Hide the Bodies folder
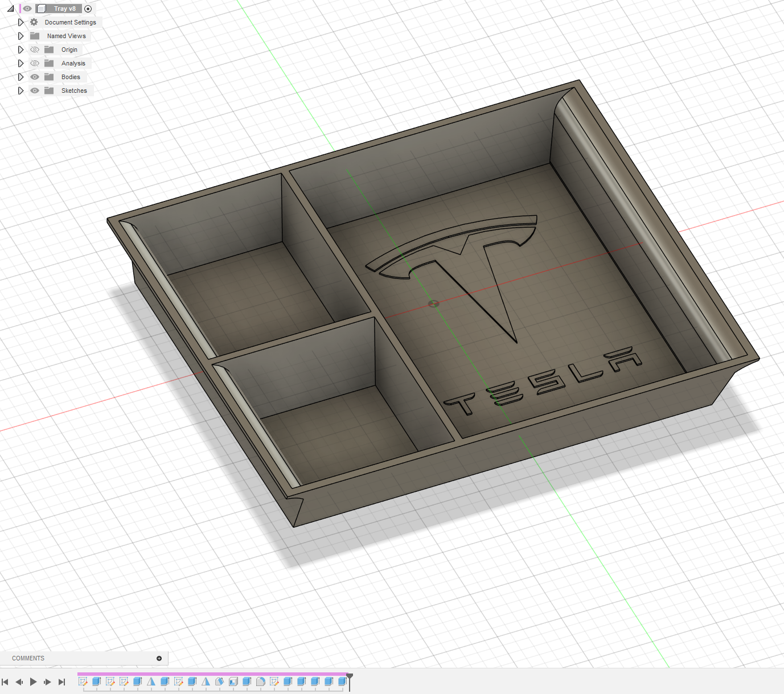 coord(35,77)
